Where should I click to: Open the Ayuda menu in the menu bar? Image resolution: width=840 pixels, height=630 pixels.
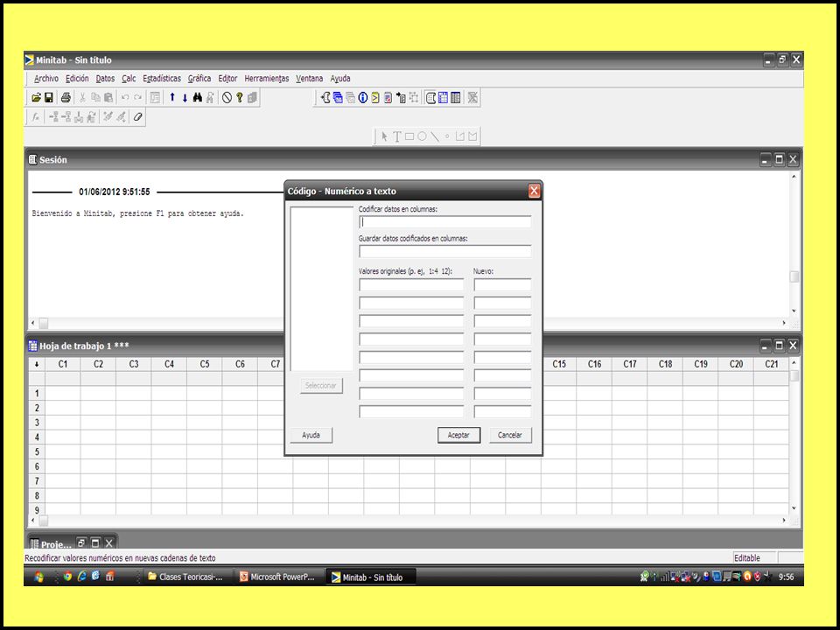(340, 78)
